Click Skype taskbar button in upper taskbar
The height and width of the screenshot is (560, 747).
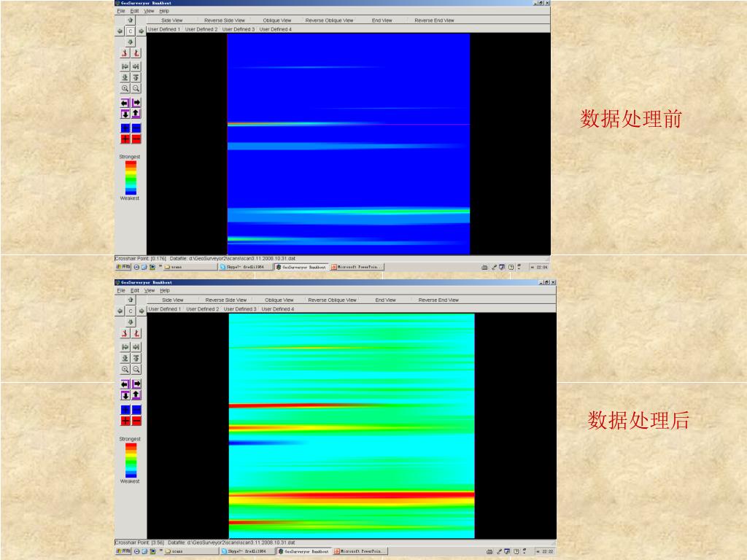tap(245, 267)
